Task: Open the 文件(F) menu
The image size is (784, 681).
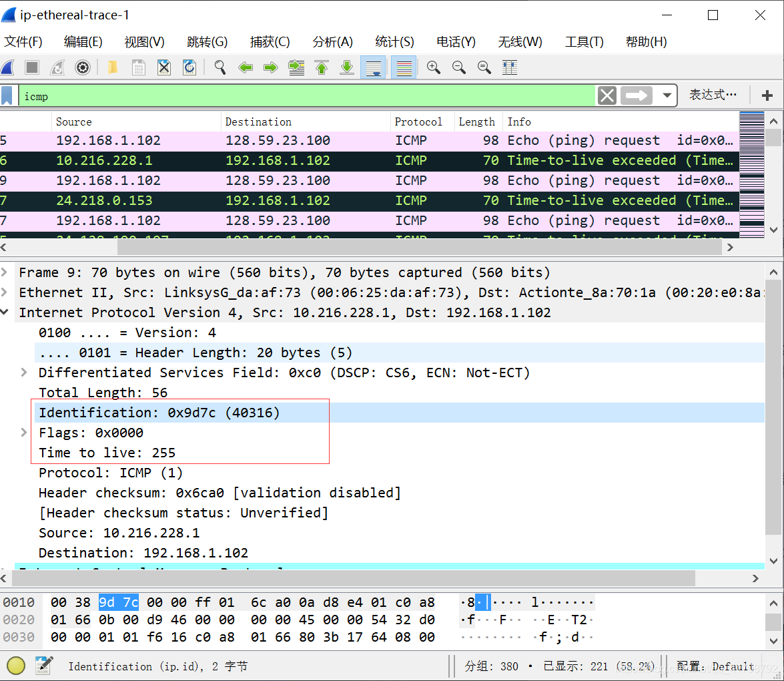Action: click(x=23, y=41)
